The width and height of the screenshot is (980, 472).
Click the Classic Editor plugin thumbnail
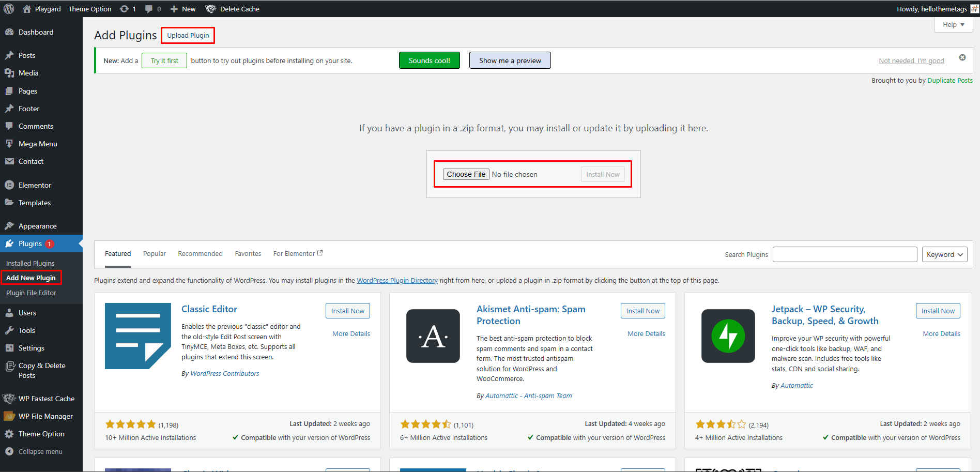pyautogui.click(x=138, y=336)
